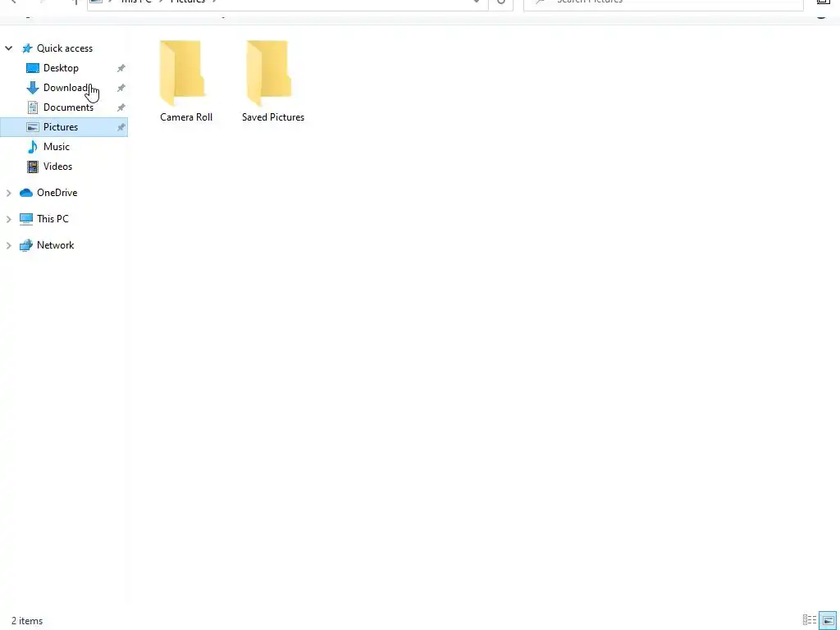
Task: Open the Videos library in sidebar
Action: tap(57, 167)
